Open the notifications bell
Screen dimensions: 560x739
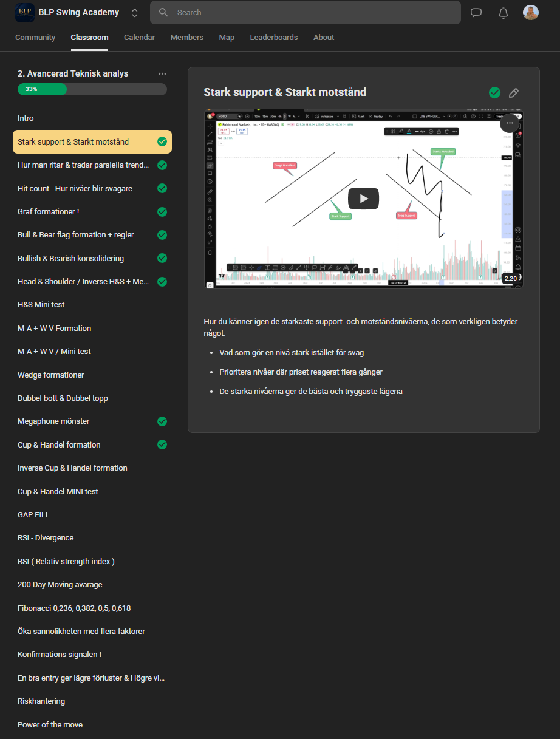click(x=504, y=13)
